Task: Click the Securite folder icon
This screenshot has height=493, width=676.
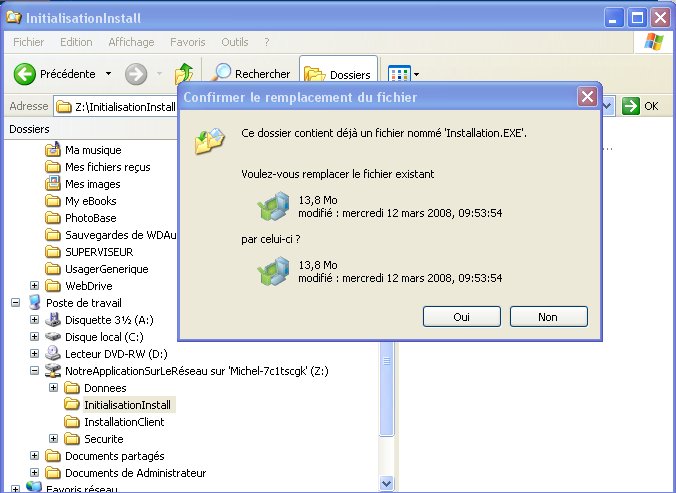Action: 72,439
